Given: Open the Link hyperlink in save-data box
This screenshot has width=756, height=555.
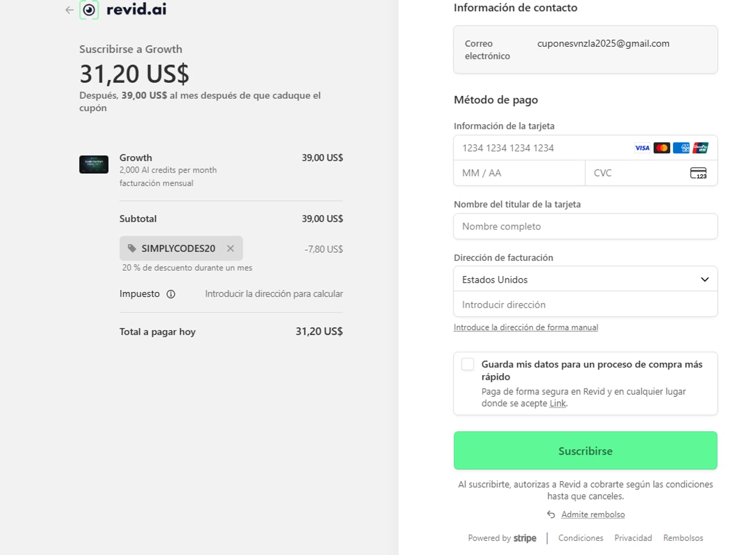Looking at the screenshot, I should tap(557, 403).
